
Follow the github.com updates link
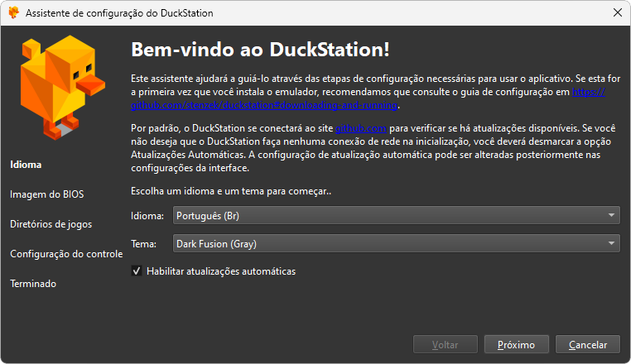tap(361, 129)
